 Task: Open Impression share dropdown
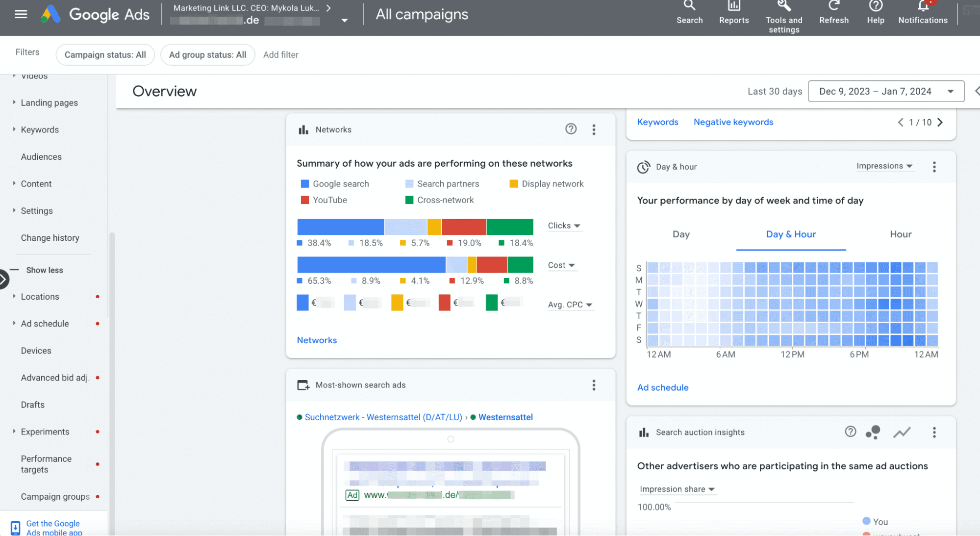[x=677, y=489]
